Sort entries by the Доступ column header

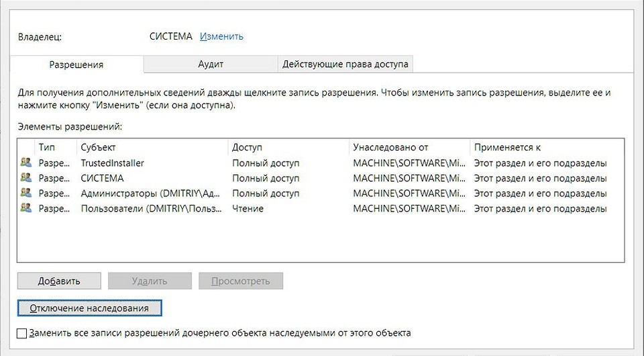pyautogui.click(x=247, y=147)
